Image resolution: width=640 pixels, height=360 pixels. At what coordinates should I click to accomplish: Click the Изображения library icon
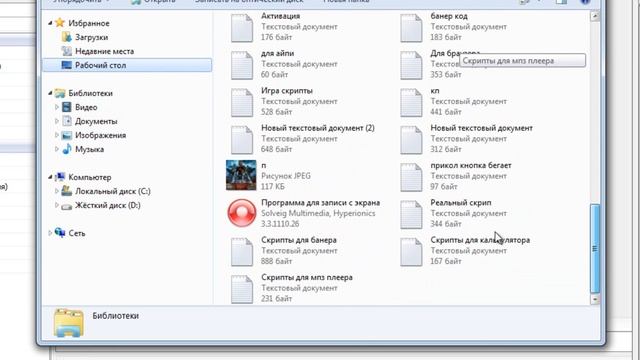pos(67,135)
